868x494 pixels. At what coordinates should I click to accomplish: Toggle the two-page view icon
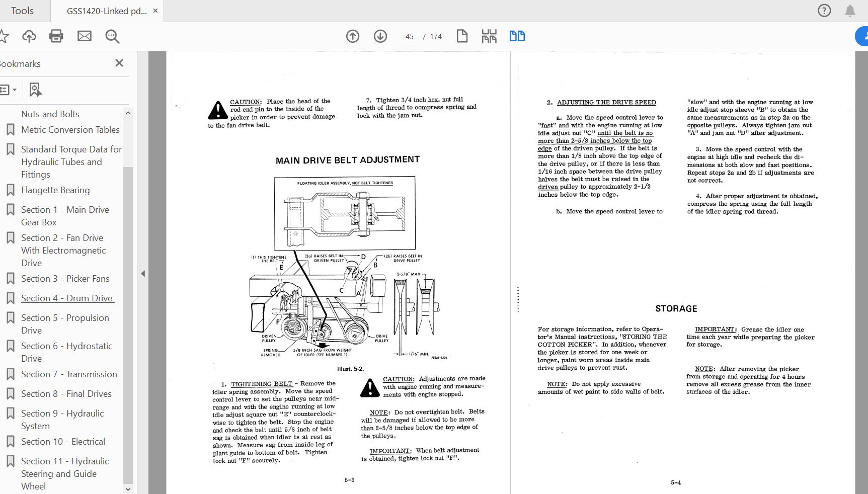517,36
